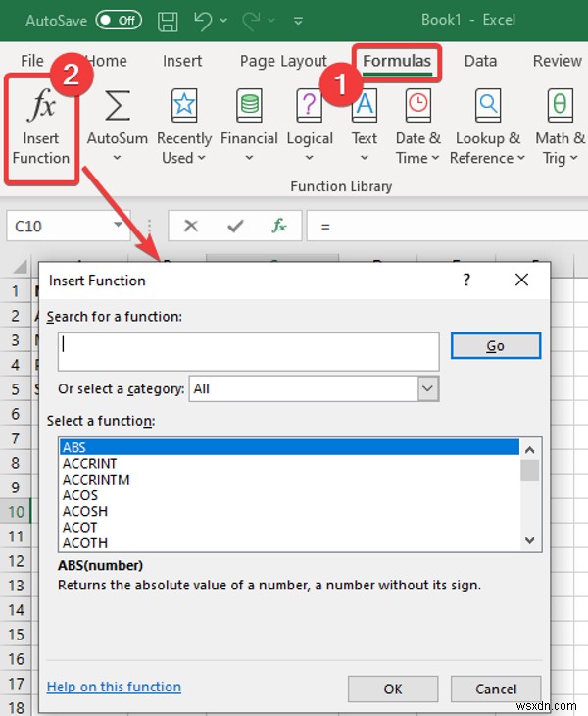Image resolution: width=588 pixels, height=716 pixels.
Task: Open the Date & Time functions icon
Action: click(417, 106)
